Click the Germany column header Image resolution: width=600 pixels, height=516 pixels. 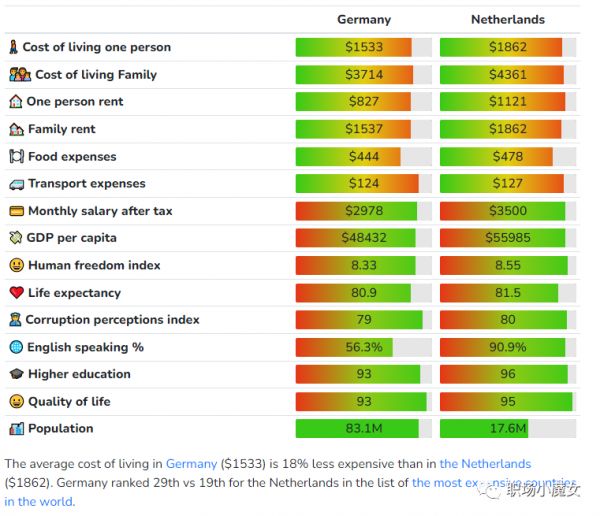tap(364, 19)
